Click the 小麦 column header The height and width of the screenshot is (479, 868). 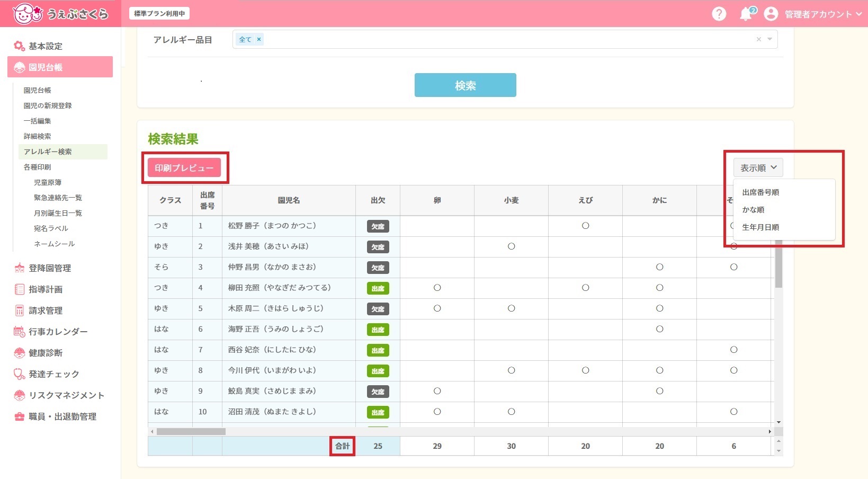pos(511,200)
